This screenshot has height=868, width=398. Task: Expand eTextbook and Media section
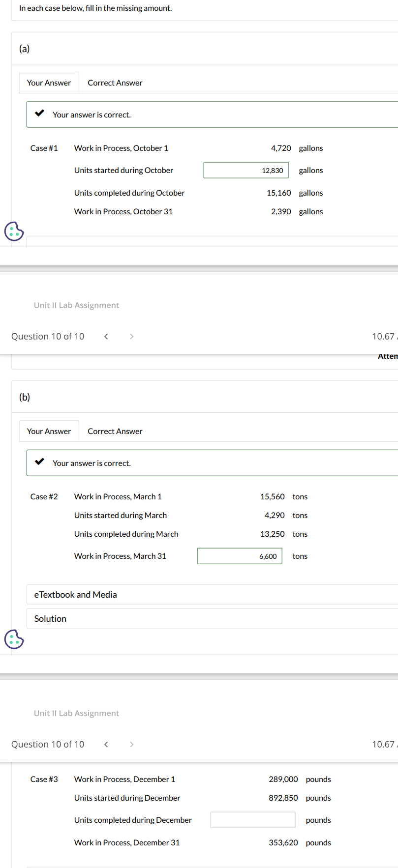point(212,595)
